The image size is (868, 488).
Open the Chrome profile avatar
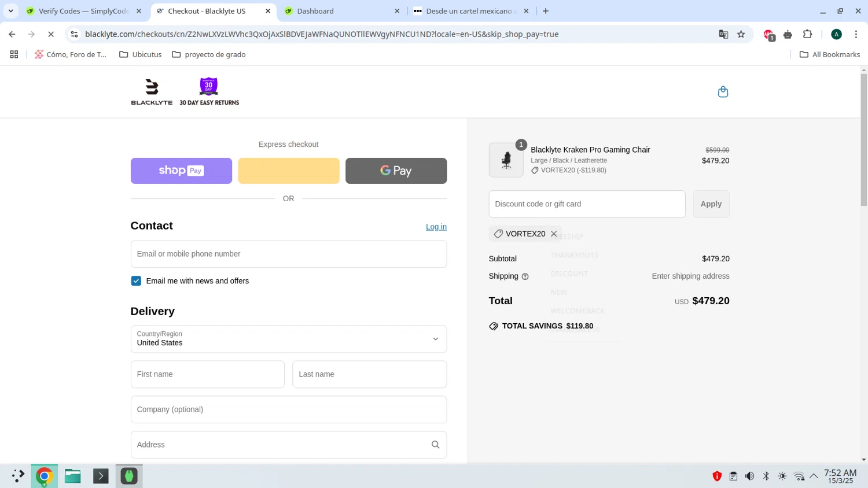click(x=836, y=34)
